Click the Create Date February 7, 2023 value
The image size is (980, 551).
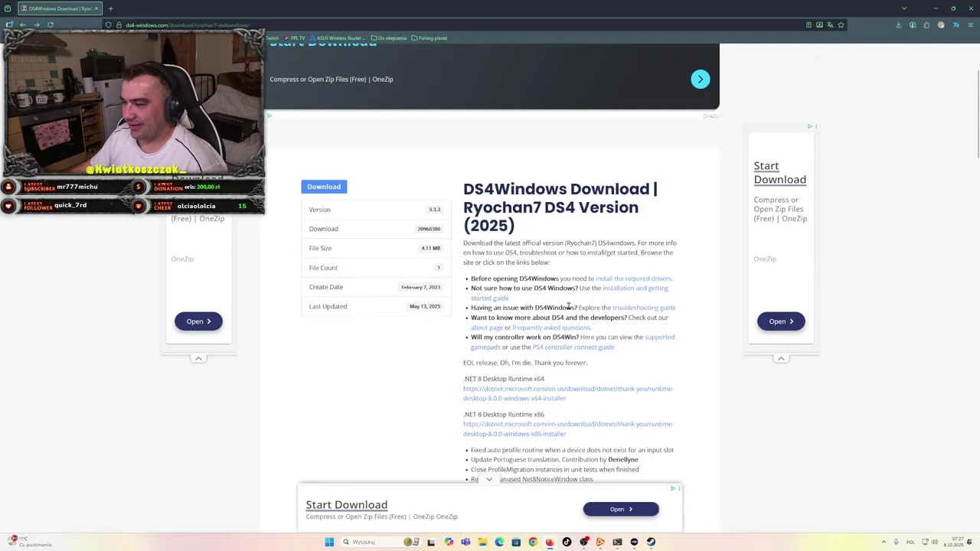click(x=420, y=287)
